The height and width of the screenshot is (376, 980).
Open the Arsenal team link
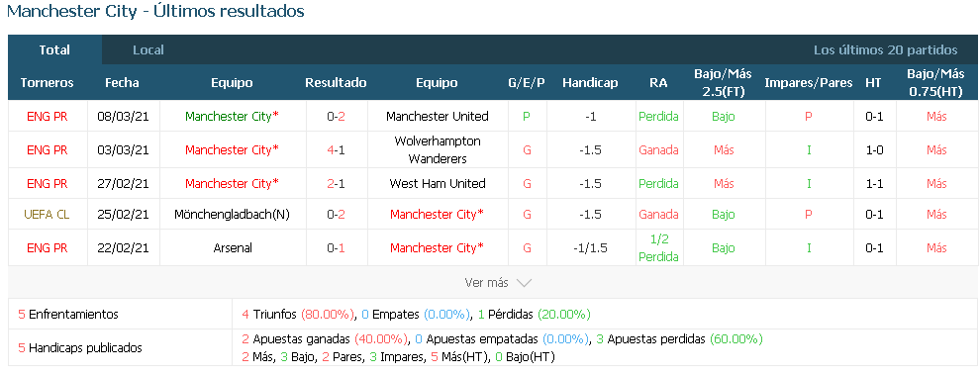click(x=232, y=248)
